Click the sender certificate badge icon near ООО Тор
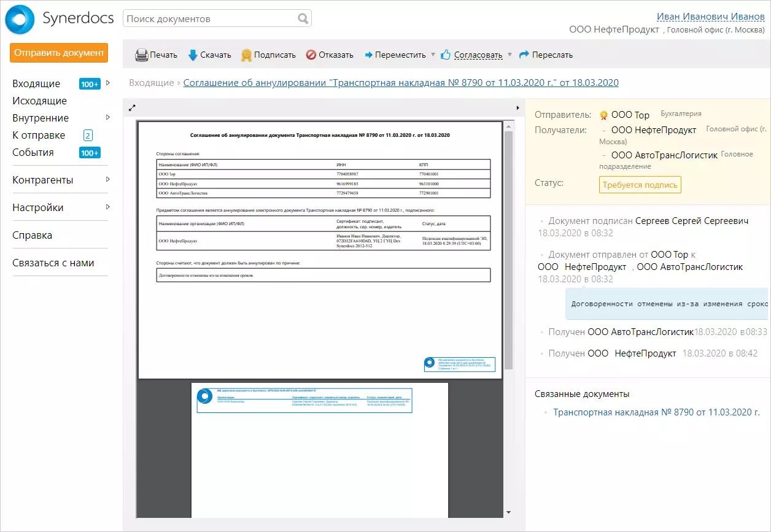Image resolution: width=771 pixels, height=532 pixels. click(603, 115)
